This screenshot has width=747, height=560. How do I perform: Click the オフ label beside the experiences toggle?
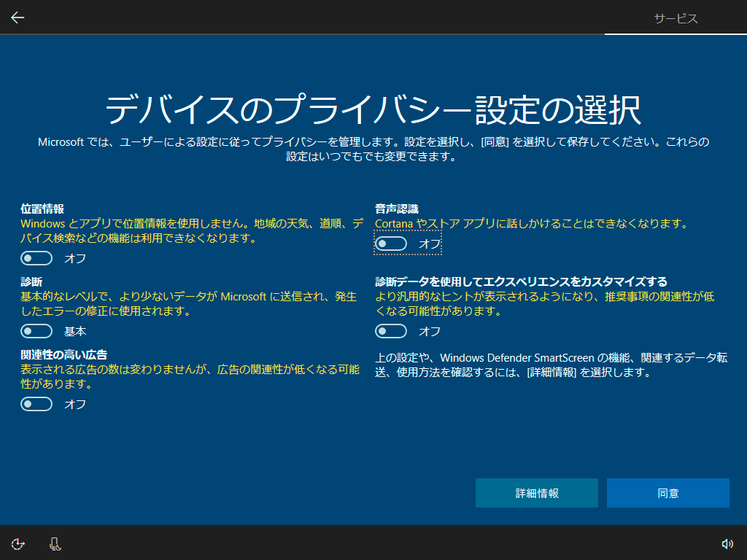[430, 331]
